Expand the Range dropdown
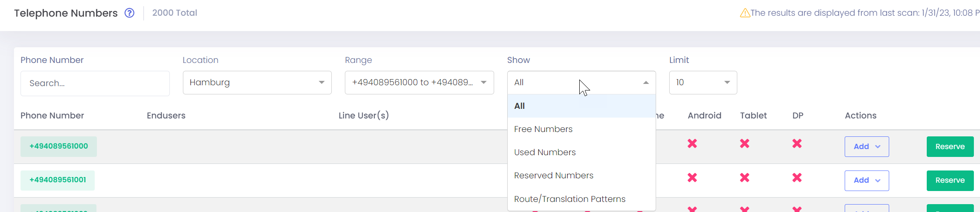 coord(419,83)
